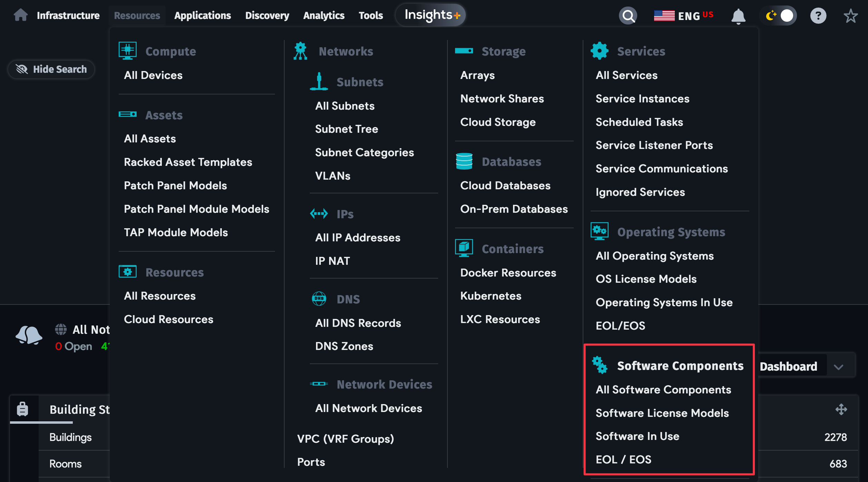Open All Software Components
This screenshot has width=868, height=482.
click(663, 389)
